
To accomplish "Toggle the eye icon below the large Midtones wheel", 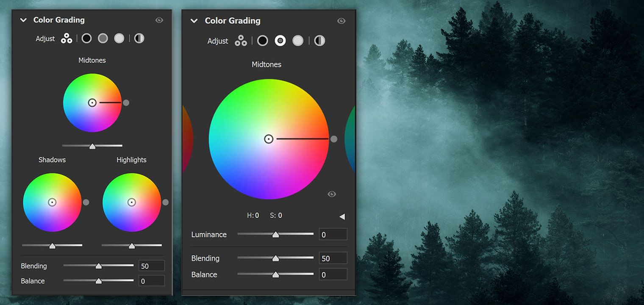I will coord(332,194).
